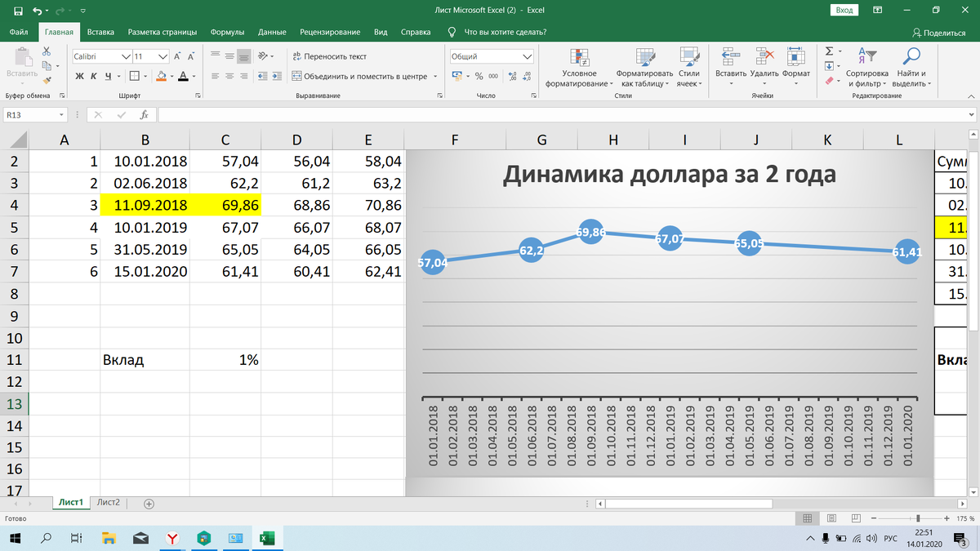Click Переносить текст wrap button
Image resolution: width=980 pixels, height=551 pixels.
coord(330,56)
